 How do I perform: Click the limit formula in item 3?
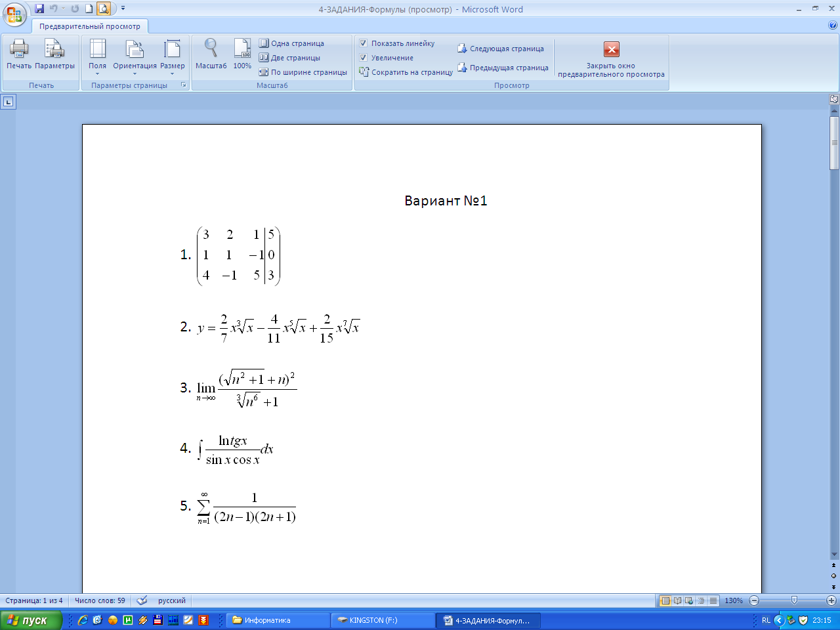pyautogui.click(x=247, y=388)
